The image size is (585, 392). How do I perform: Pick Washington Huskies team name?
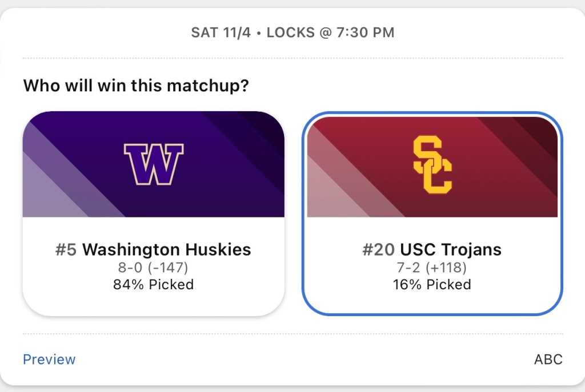[x=167, y=250]
